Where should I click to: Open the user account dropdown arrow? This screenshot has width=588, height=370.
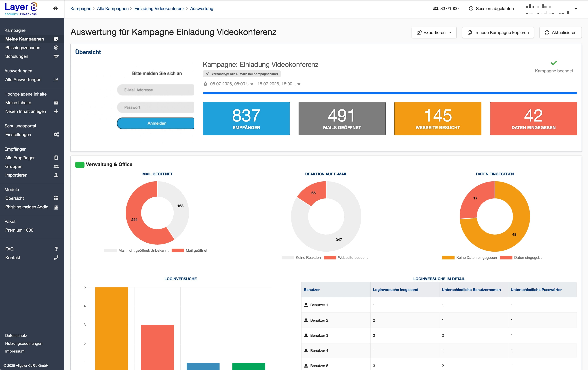[575, 9]
